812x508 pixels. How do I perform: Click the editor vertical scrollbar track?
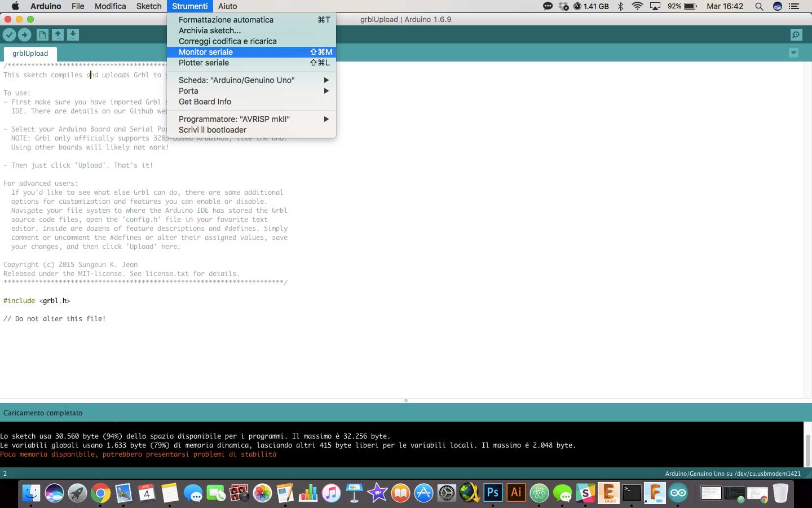[x=807, y=229]
